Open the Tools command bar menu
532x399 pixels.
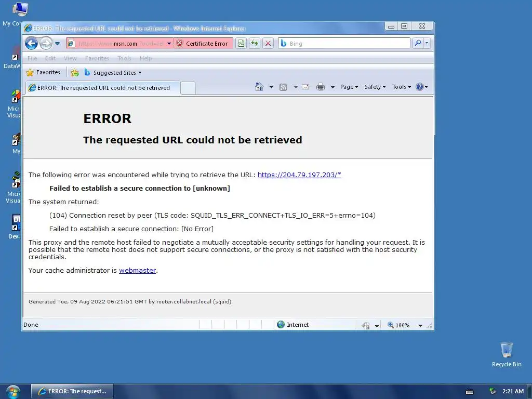[x=402, y=87]
